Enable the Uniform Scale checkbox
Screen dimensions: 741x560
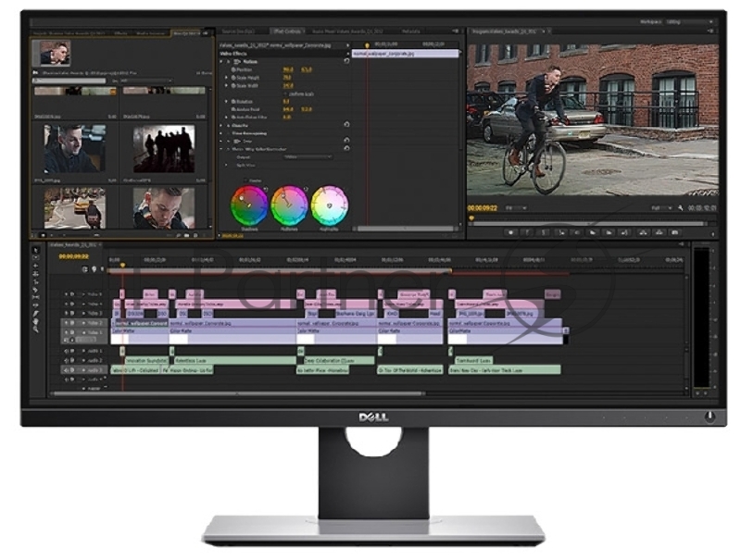pos(284,93)
